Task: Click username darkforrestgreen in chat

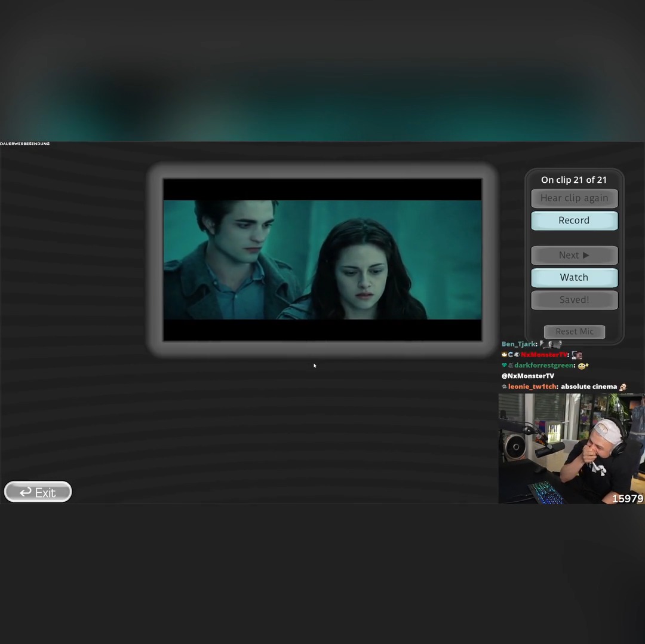Action: tap(543, 366)
